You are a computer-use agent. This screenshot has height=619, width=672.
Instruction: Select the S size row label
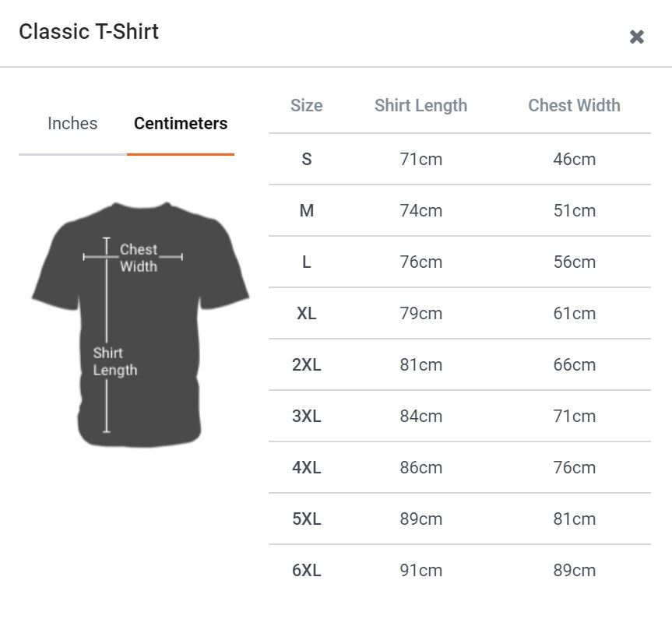click(x=306, y=160)
